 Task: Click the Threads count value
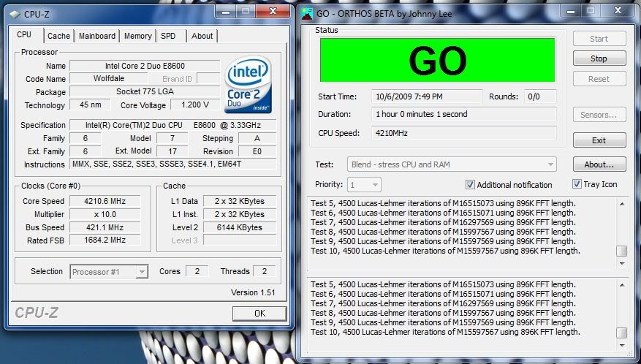point(264,271)
